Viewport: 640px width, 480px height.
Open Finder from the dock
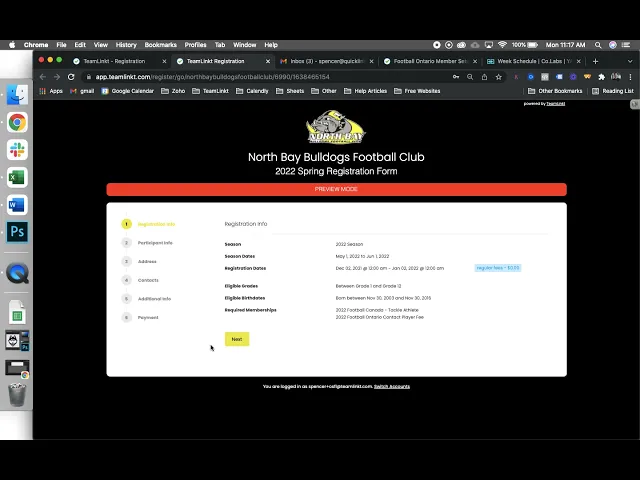point(17,95)
